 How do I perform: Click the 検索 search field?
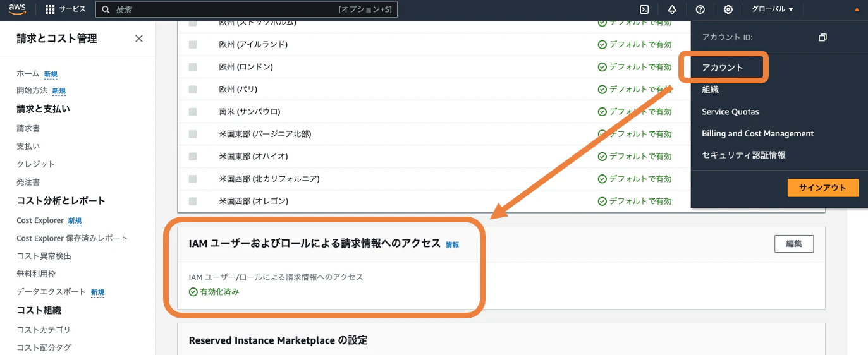click(x=247, y=9)
